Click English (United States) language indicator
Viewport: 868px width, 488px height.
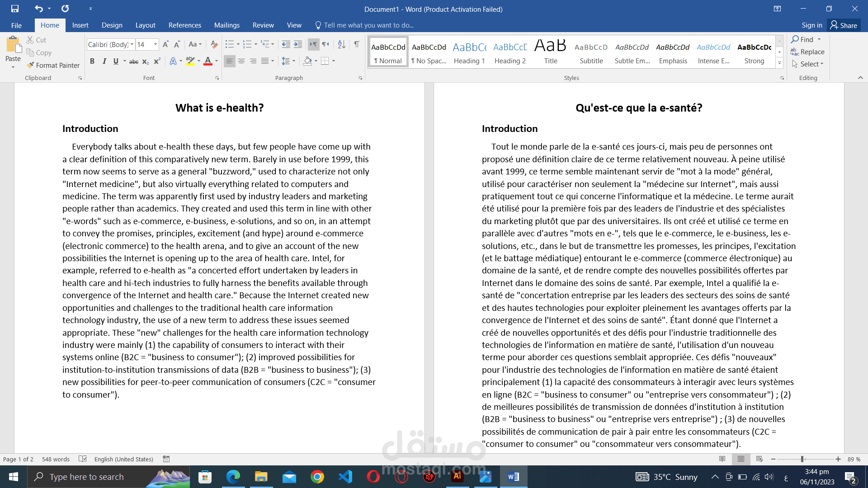coord(124,459)
